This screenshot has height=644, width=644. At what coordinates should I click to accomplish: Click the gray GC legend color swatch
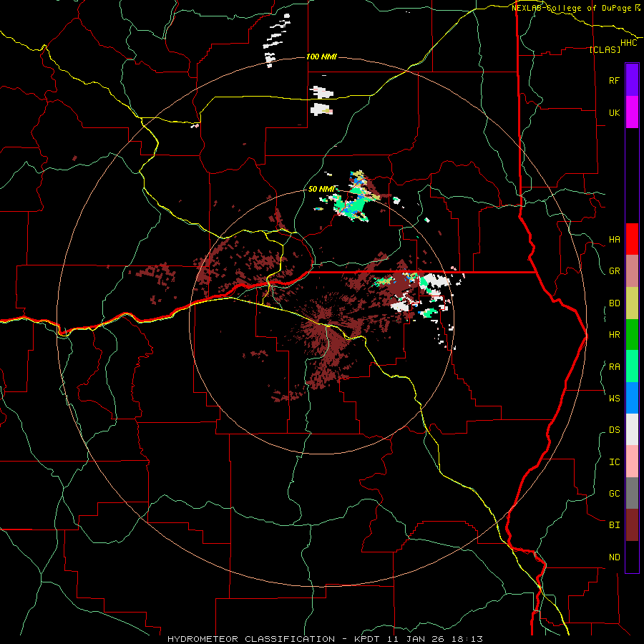pos(632,493)
